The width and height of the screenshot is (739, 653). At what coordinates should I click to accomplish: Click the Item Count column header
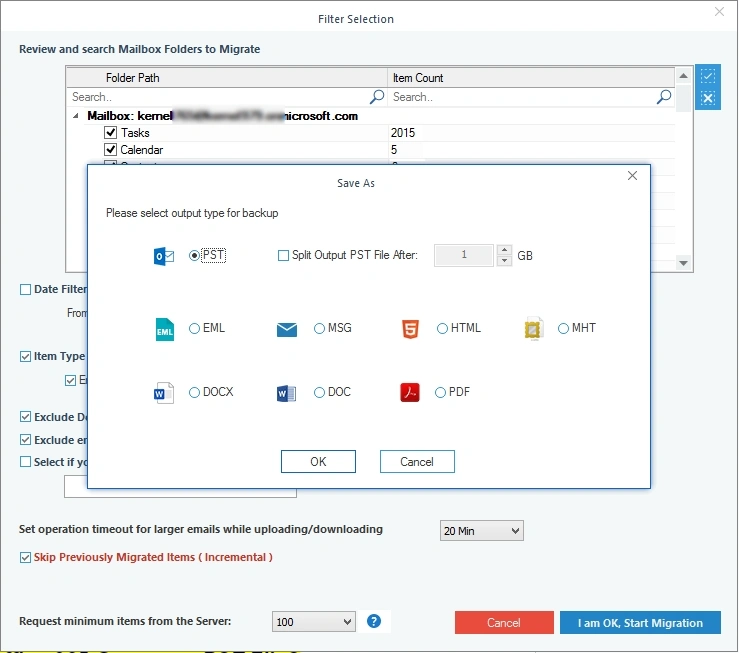click(531, 78)
